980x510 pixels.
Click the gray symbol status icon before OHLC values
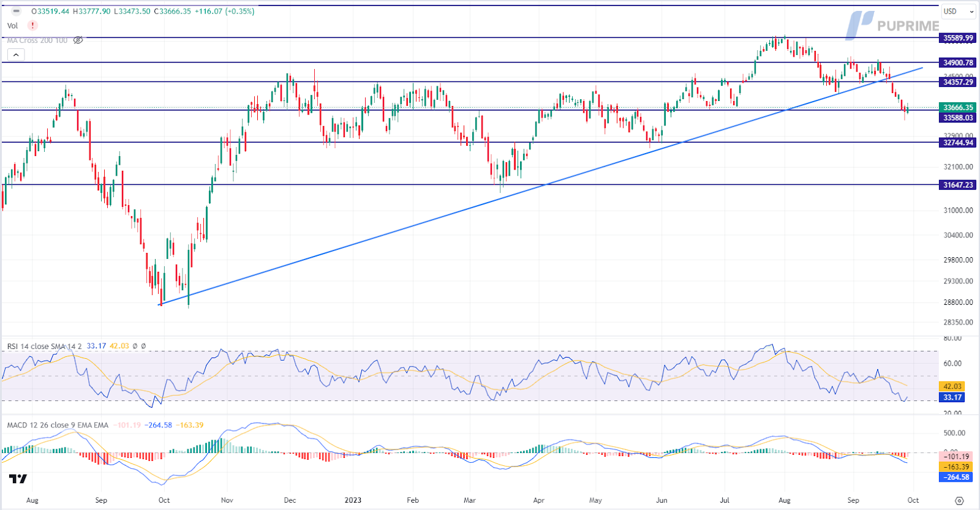17,11
